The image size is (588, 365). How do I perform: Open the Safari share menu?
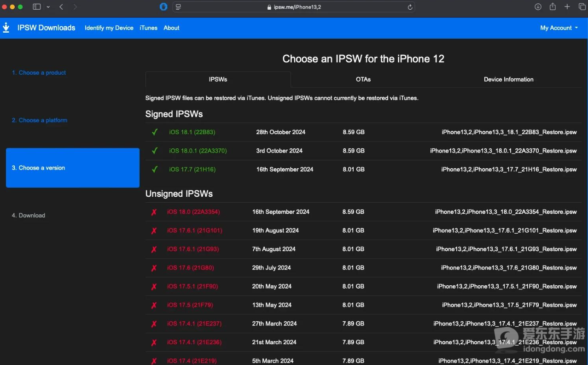[553, 7]
